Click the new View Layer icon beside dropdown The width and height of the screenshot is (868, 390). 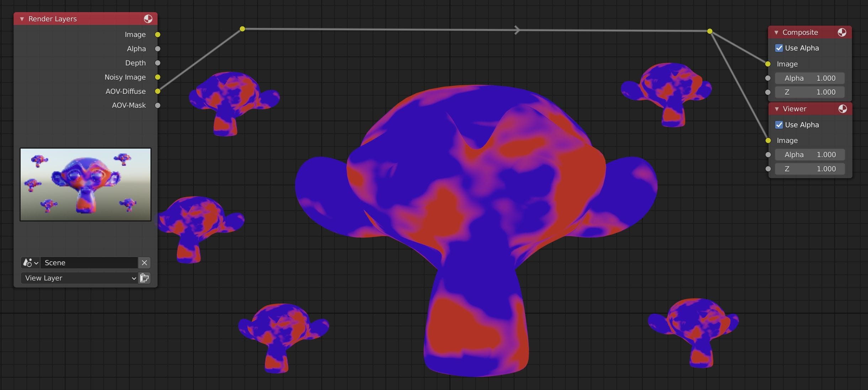click(144, 278)
